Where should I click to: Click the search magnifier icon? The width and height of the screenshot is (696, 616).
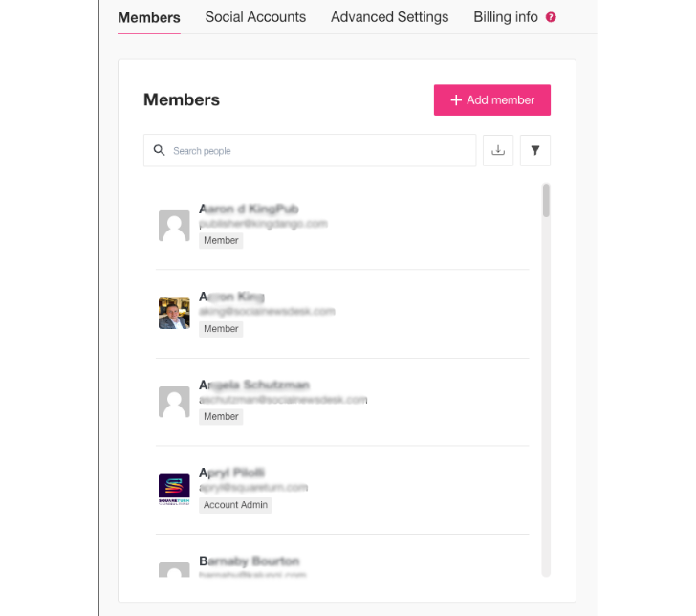coord(159,150)
